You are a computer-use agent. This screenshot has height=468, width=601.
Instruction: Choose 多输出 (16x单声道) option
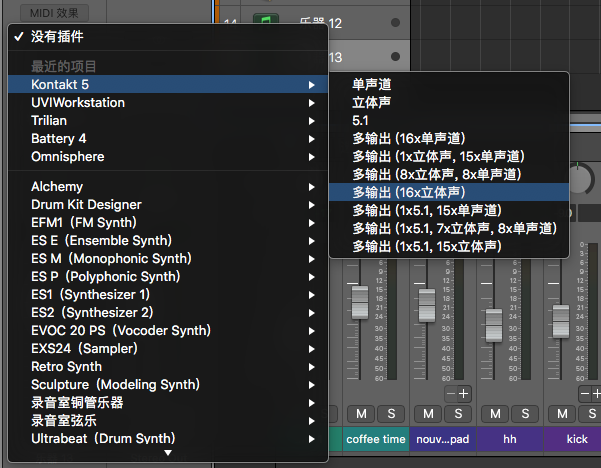pyautogui.click(x=449, y=138)
